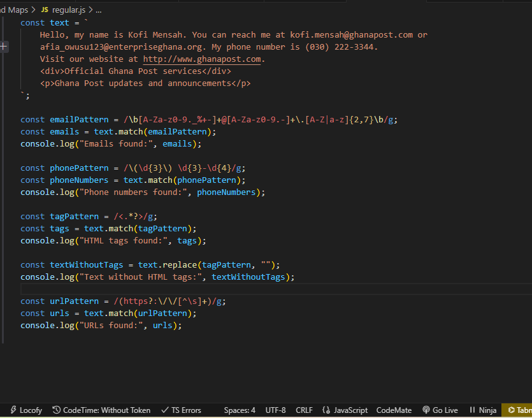Change indentation via Spaces: 4

[x=240, y=410]
